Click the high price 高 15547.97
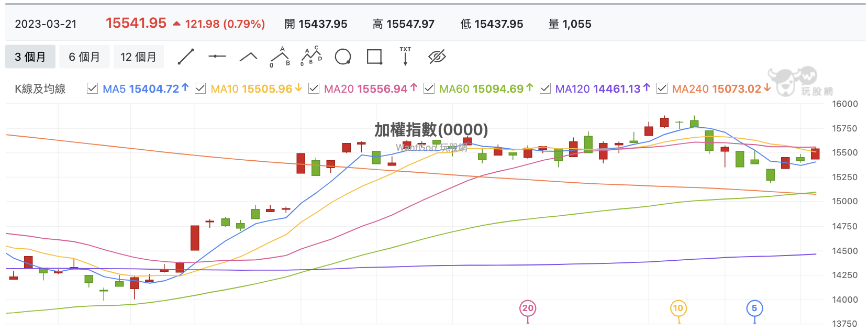 404,24
